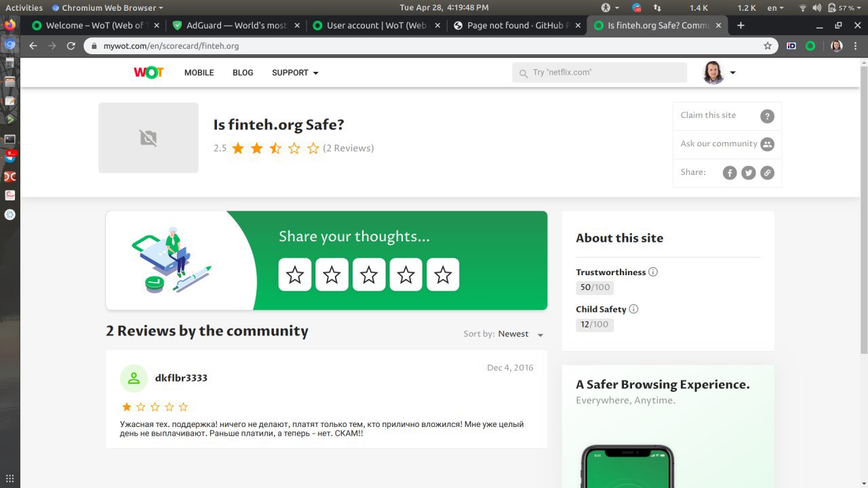The image size is (868, 488).
Task: Click the 12/100 child safety score
Action: coord(595,325)
